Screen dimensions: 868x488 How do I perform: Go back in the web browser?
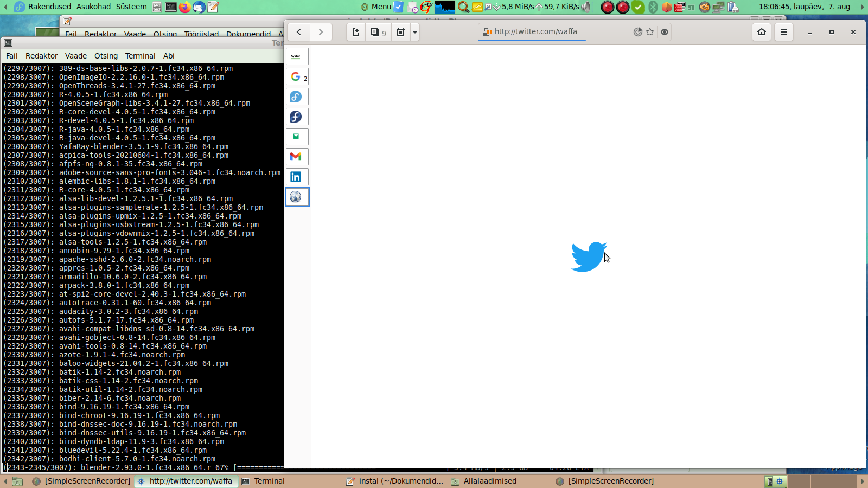coord(298,32)
